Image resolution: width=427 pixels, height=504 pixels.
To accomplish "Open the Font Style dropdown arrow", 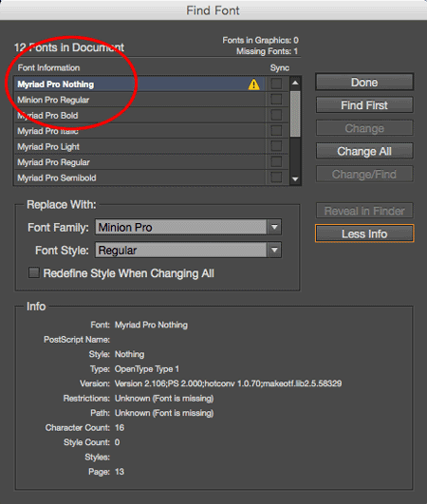I will (x=274, y=250).
